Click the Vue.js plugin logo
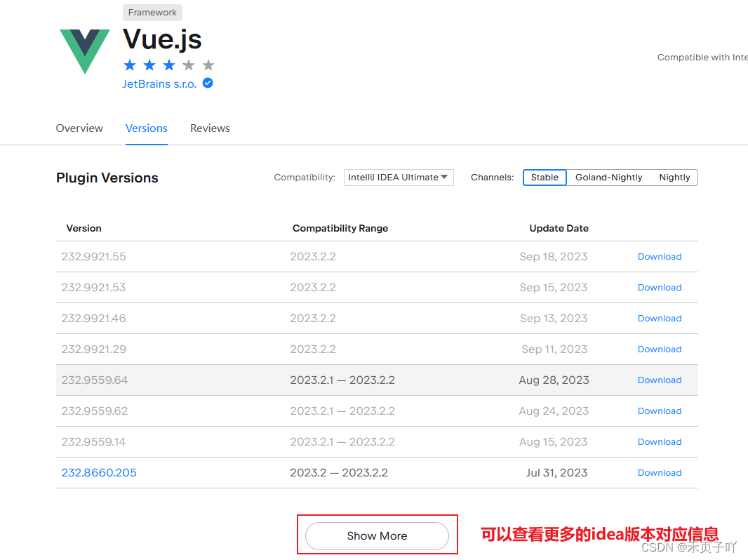748x560 pixels. (84, 51)
